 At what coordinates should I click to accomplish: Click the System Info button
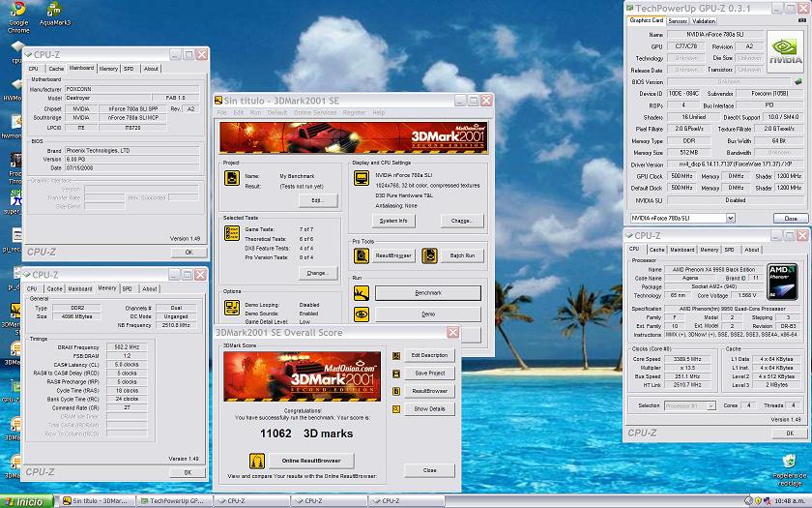[x=393, y=221]
